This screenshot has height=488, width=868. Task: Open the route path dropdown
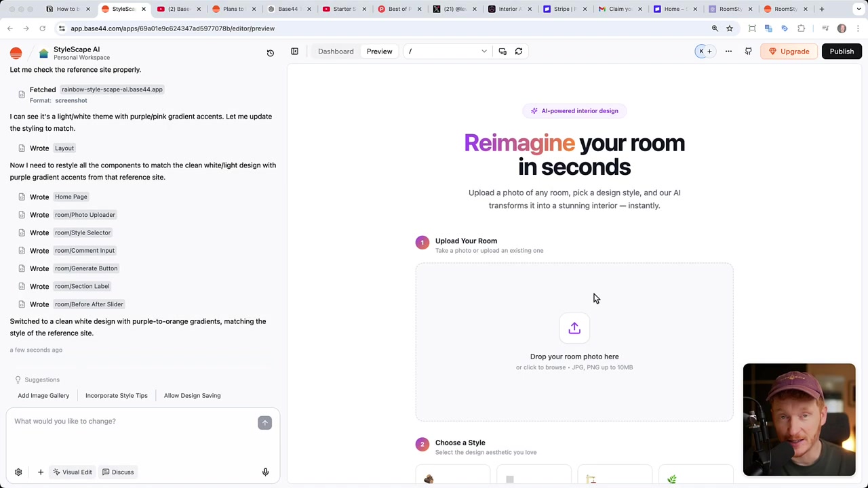[447, 52]
